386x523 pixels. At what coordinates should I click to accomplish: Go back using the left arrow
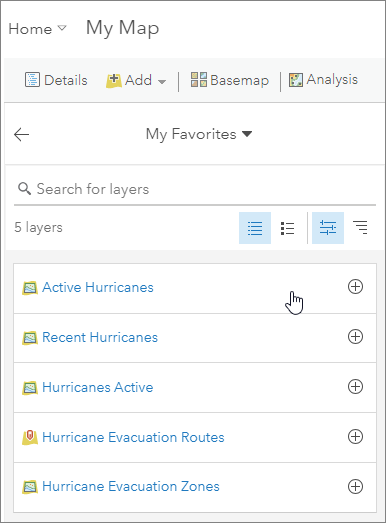coord(22,134)
